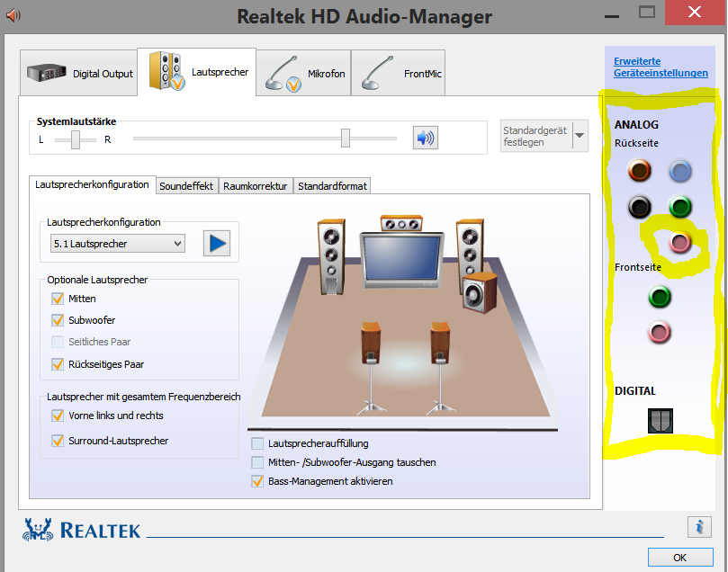The height and width of the screenshot is (572, 728).
Task: Click the black rear panel audio jack
Action: 639,208
